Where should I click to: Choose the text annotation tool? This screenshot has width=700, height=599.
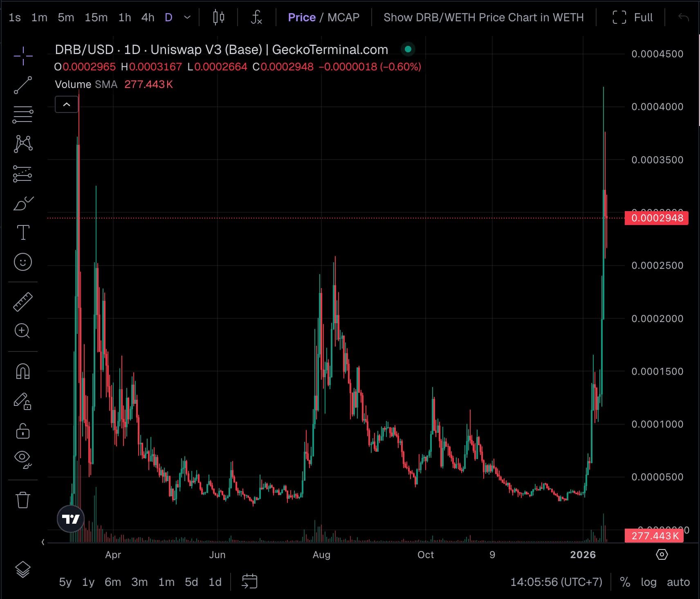pyautogui.click(x=23, y=232)
